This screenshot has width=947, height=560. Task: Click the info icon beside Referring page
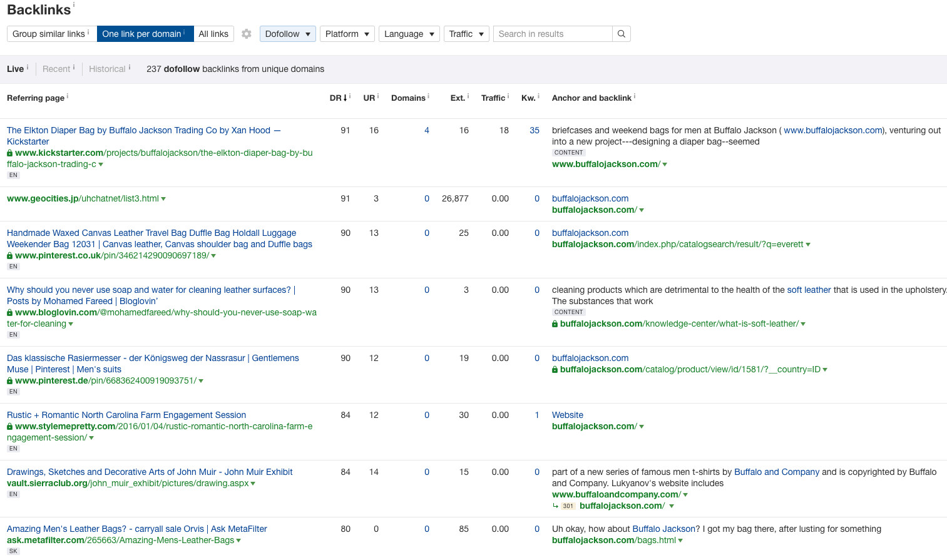click(68, 96)
